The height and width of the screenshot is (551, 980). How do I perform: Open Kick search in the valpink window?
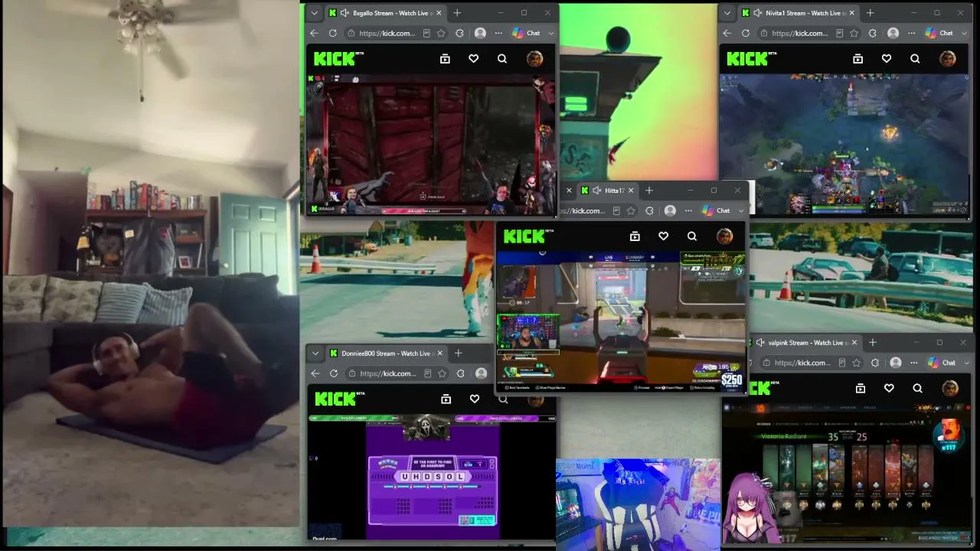tap(917, 389)
